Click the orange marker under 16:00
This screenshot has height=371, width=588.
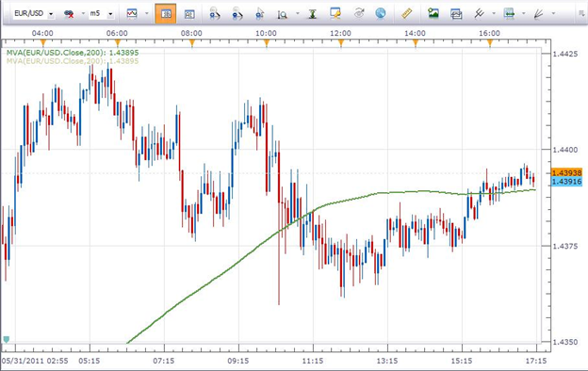[490, 42]
